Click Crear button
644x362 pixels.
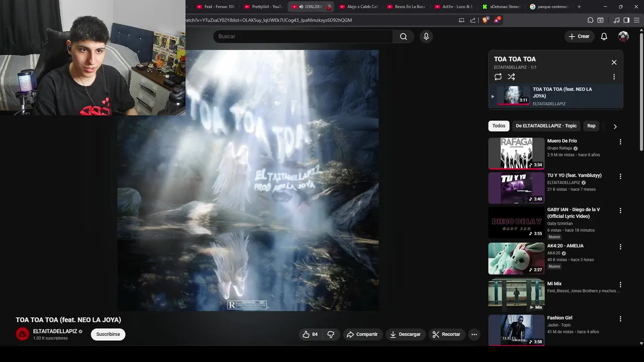(579, 36)
